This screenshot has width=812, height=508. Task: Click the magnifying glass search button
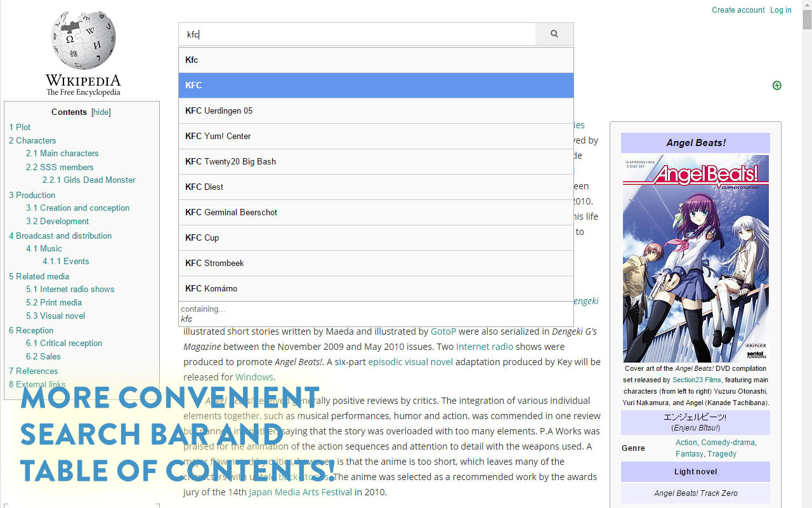(x=554, y=34)
